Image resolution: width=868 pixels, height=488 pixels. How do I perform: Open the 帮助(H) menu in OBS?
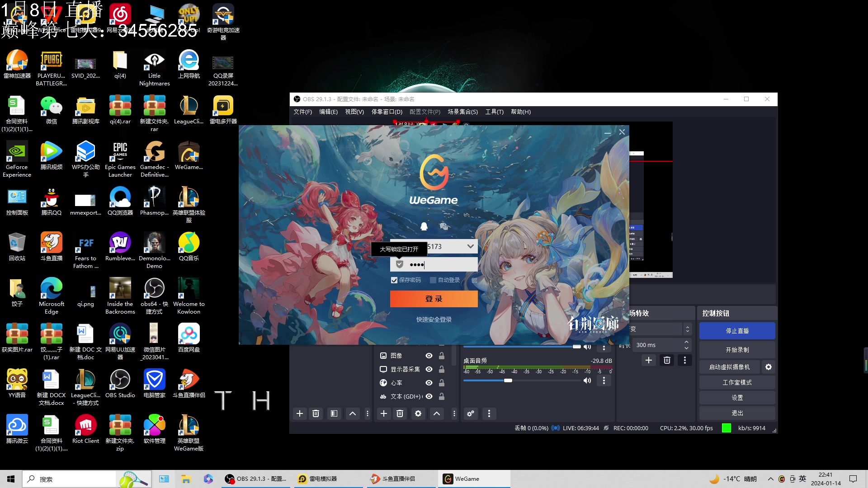521,112
